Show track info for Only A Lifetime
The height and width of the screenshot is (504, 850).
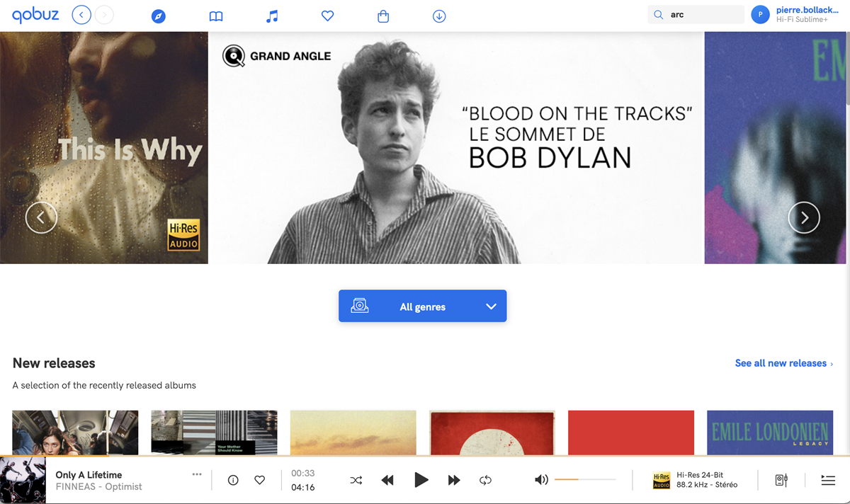click(233, 480)
